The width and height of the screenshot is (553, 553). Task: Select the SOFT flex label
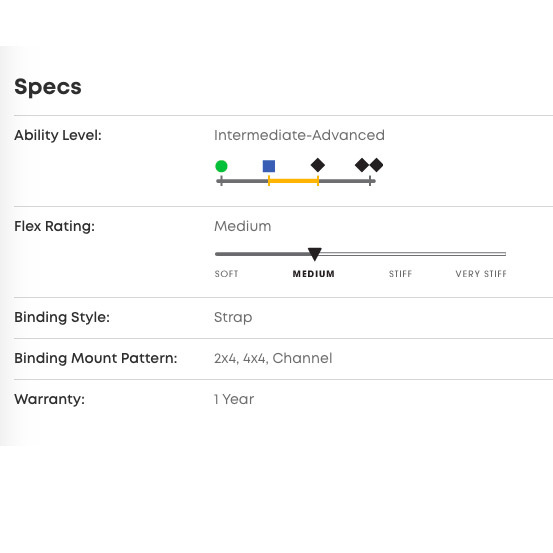coord(226,274)
